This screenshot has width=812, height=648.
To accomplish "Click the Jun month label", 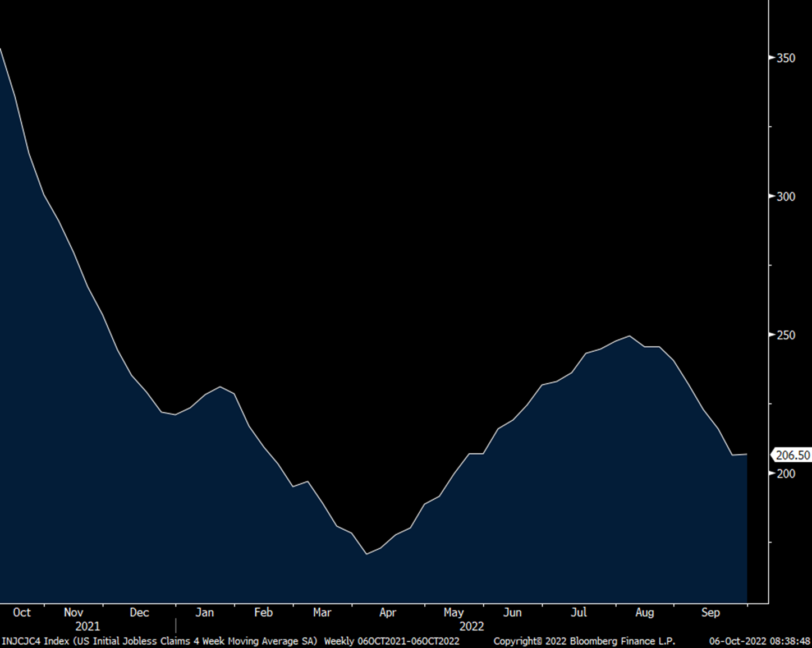I will point(512,612).
